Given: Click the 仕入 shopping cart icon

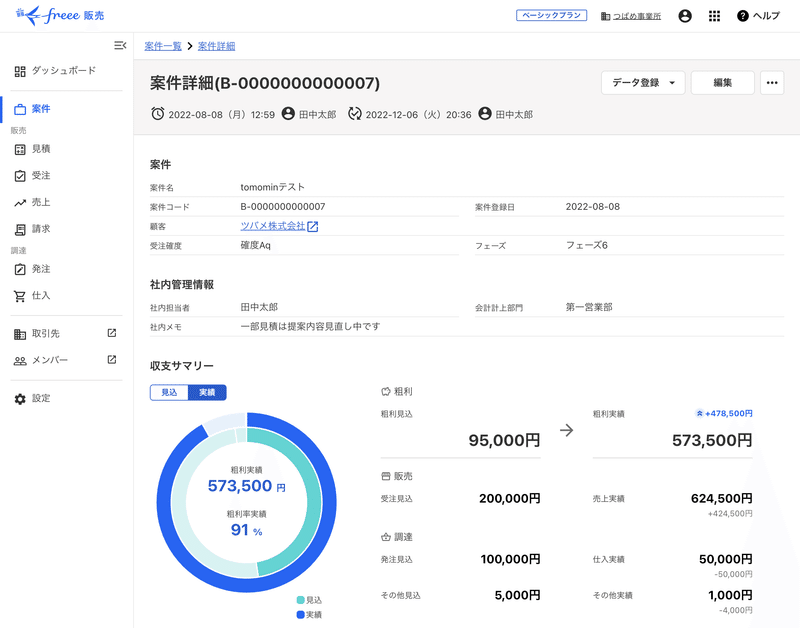Looking at the screenshot, I should [x=20, y=296].
